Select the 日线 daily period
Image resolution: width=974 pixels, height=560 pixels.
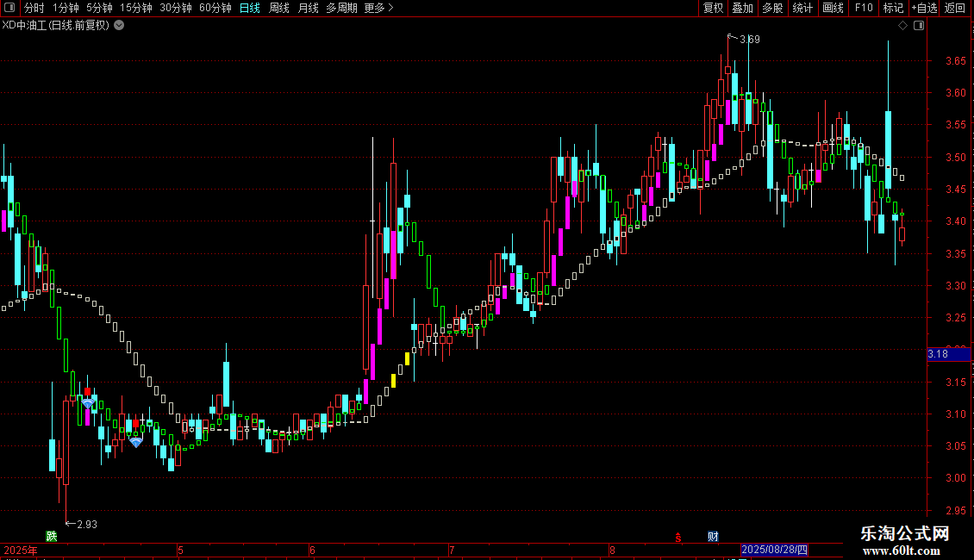pos(250,8)
